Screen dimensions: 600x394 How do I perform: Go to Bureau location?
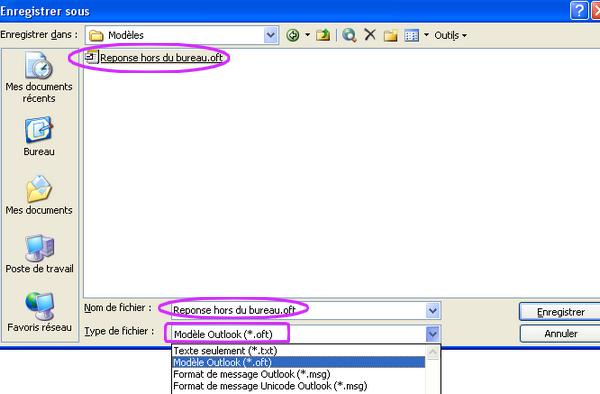click(x=39, y=137)
